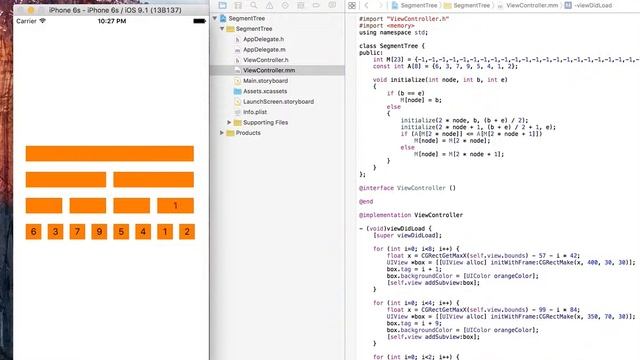Tap the orange box labeled 2

(187, 232)
